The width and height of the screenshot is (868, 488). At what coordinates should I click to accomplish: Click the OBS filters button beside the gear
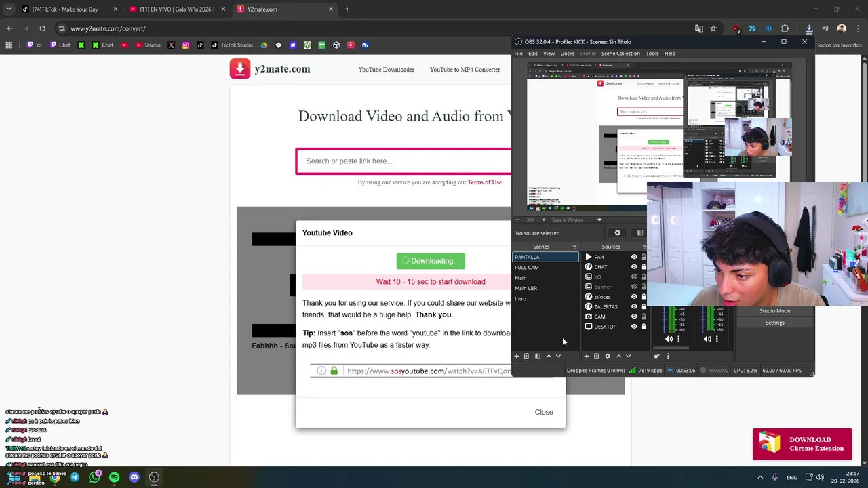(x=639, y=233)
